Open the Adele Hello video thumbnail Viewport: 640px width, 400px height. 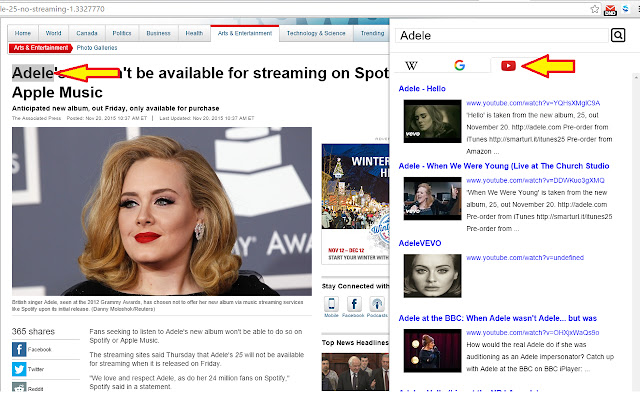coord(432,121)
